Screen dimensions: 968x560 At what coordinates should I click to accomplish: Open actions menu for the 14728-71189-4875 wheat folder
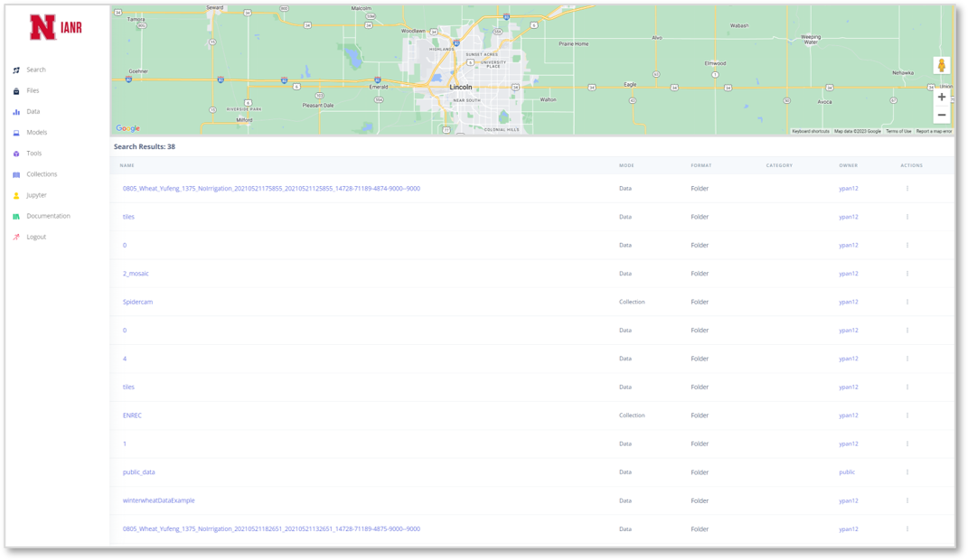pos(907,529)
